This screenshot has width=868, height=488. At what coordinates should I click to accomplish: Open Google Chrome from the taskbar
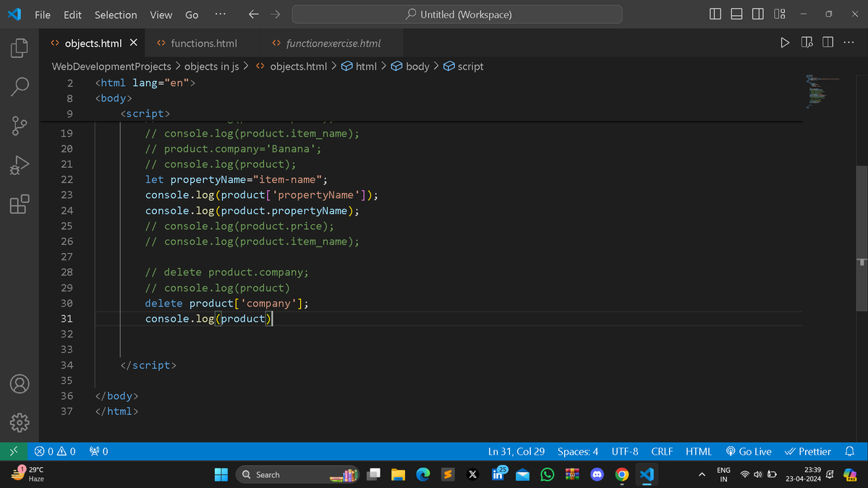(622, 474)
